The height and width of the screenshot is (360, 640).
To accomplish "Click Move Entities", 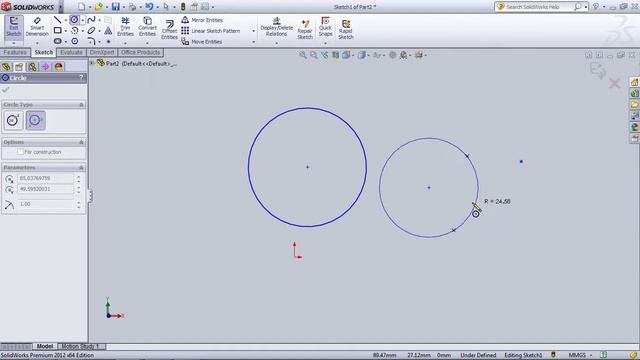I will tap(202, 42).
